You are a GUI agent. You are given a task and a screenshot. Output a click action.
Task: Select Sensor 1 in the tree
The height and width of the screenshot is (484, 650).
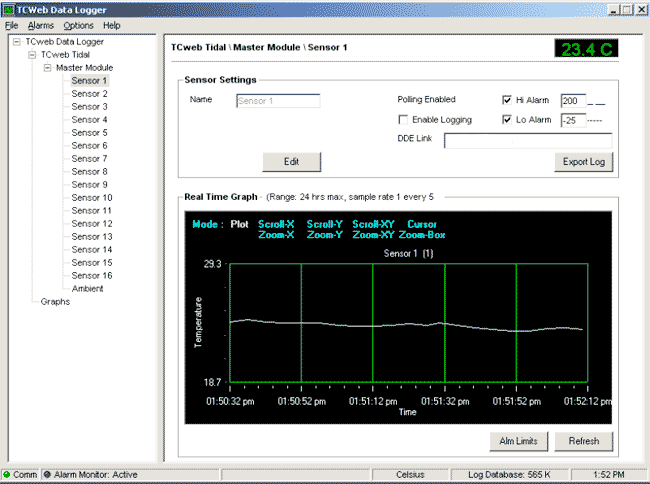point(89,80)
